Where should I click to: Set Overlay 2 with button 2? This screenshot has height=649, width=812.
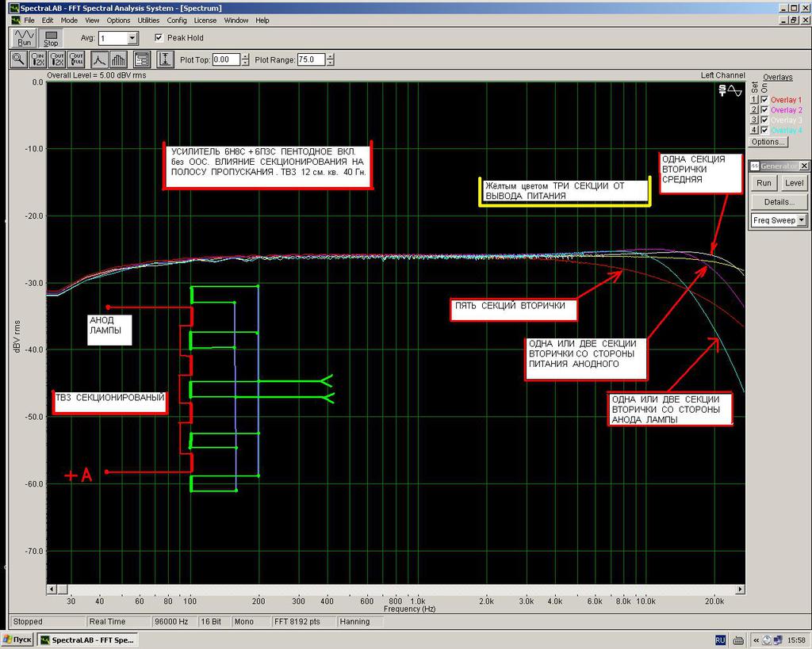(754, 109)
